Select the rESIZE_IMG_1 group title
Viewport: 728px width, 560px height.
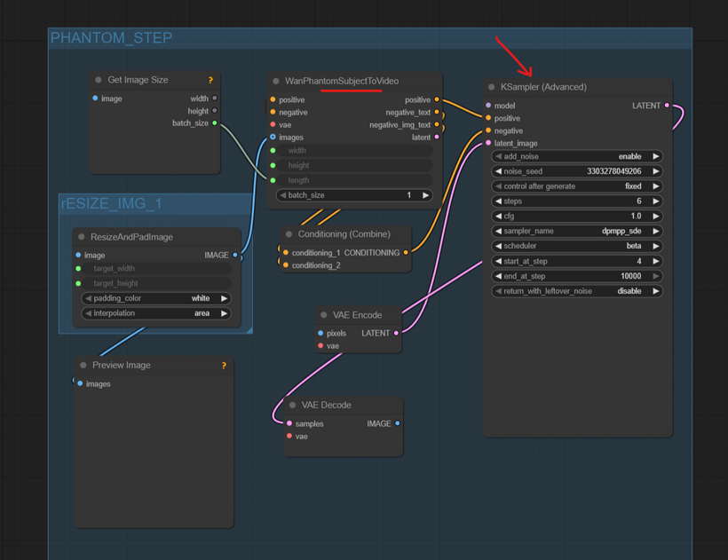click(x=111, y=204)
